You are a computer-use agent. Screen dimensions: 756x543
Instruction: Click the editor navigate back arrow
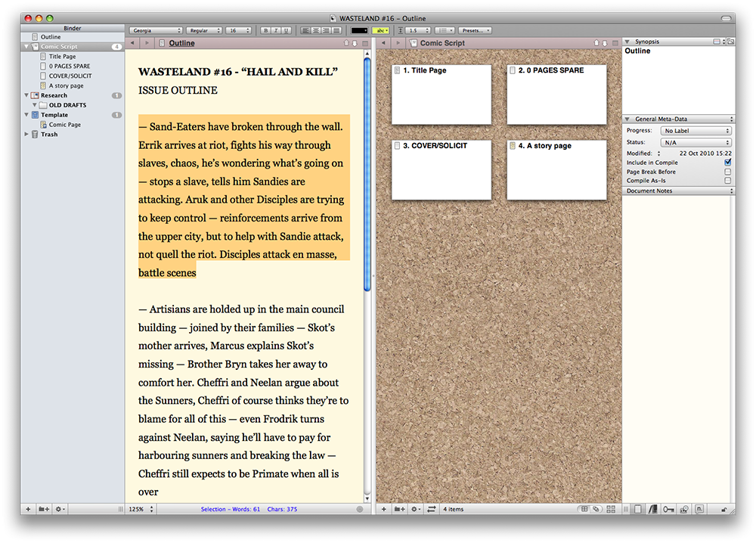132,44
